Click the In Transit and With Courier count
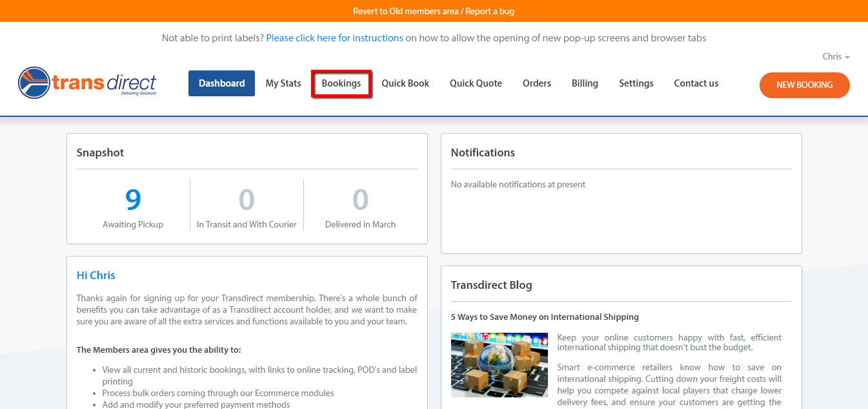 pos(247,200)
